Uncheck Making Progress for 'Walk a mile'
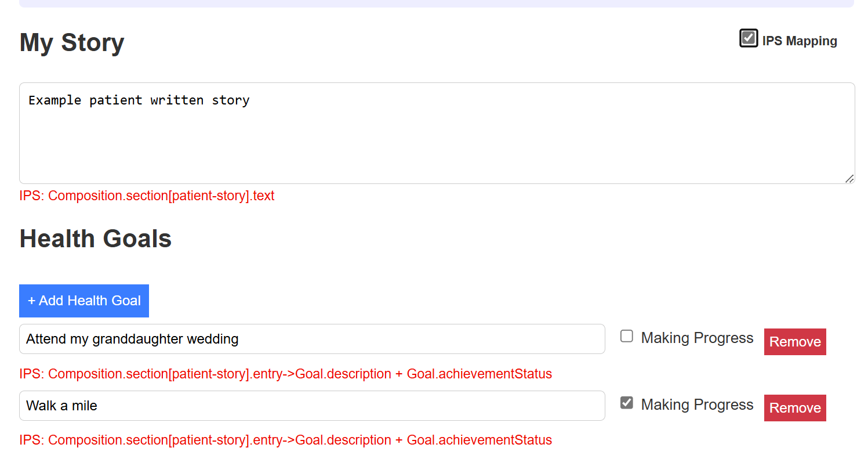The width and height of the screenshot is (868, 473). coord(627,403)
